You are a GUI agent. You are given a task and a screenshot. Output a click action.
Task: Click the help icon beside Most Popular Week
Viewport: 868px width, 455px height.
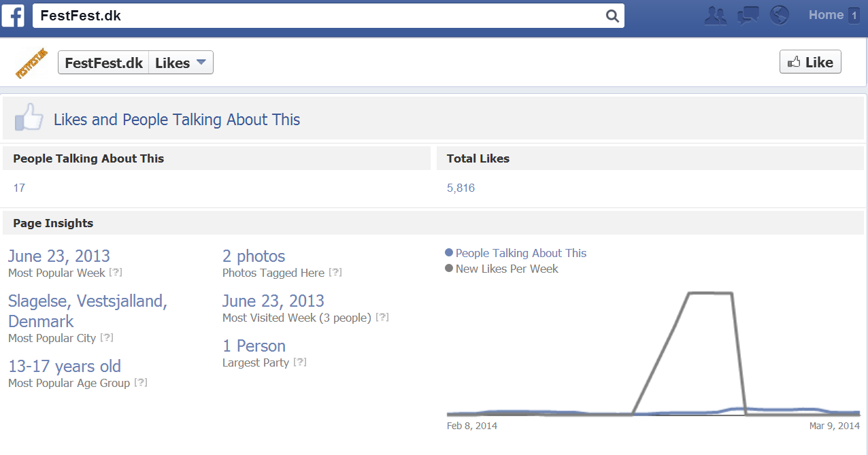[x=116, y=273]
